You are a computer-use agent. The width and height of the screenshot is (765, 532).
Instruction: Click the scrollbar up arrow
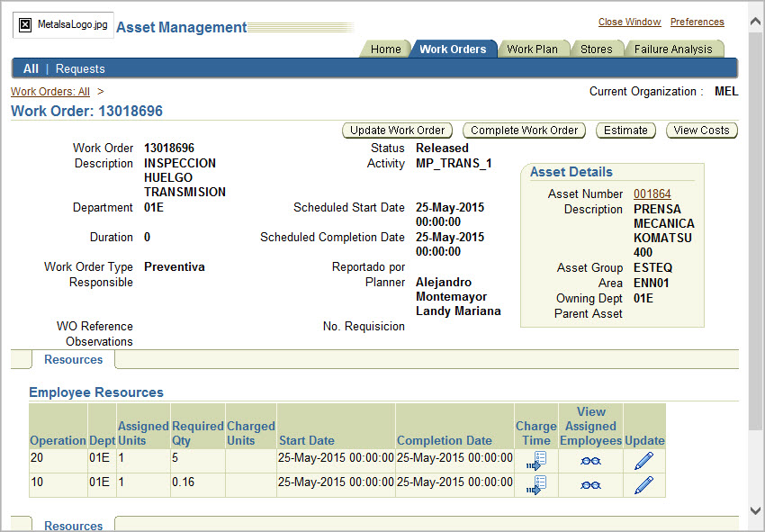pos(756,22)
